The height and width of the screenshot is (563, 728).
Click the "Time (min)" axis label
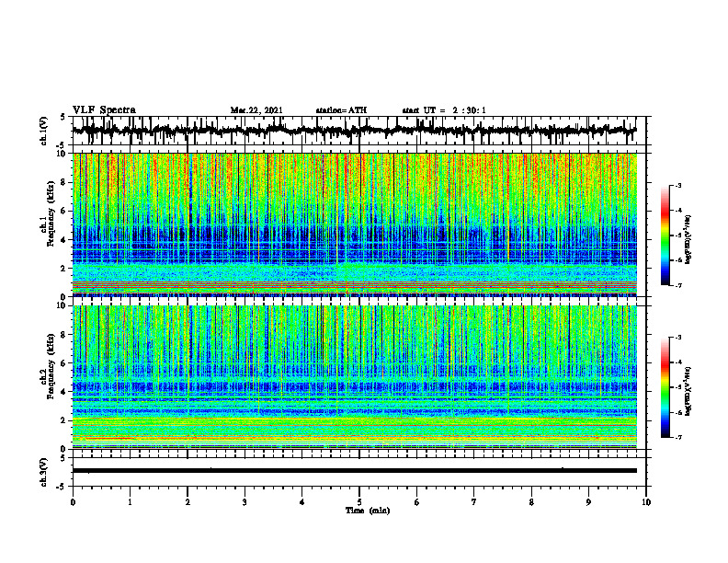(x=368, y=511)
